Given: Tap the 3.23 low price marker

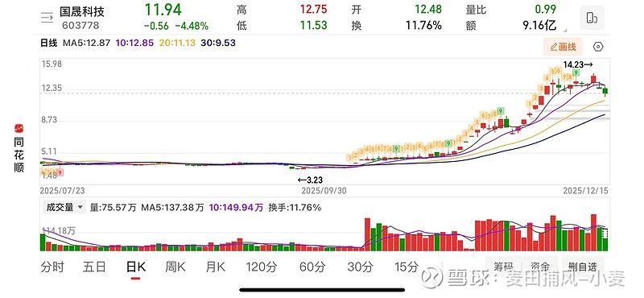Looking at the screenshot, I should point(310,180).
